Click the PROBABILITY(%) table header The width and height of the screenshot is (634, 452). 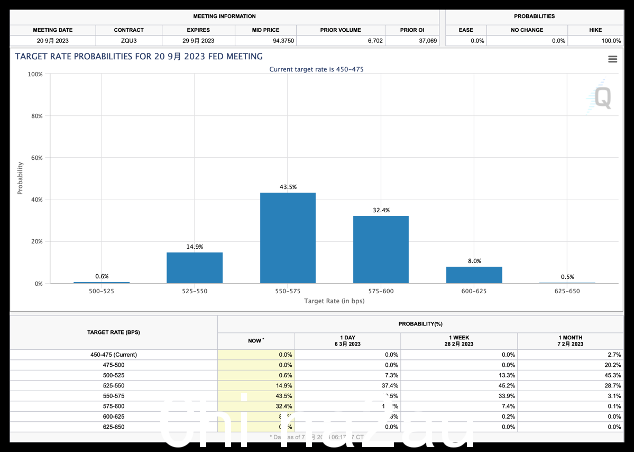pos(420,324)
